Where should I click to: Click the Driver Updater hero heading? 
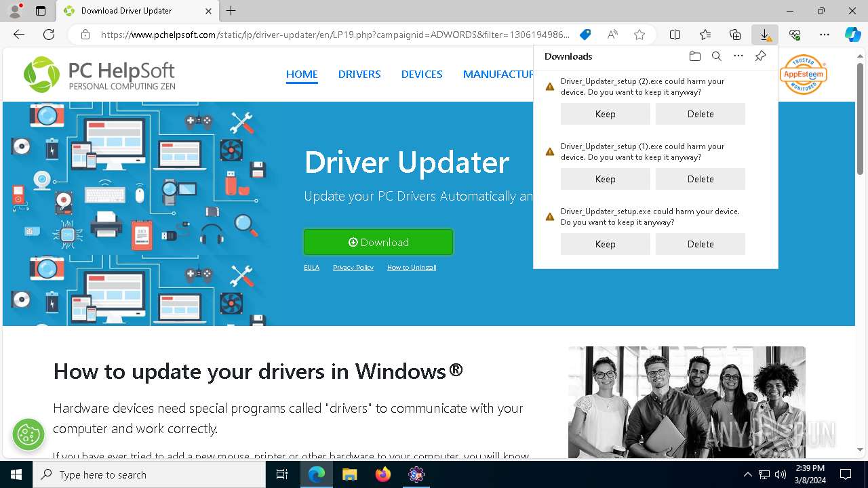point(407,163)
